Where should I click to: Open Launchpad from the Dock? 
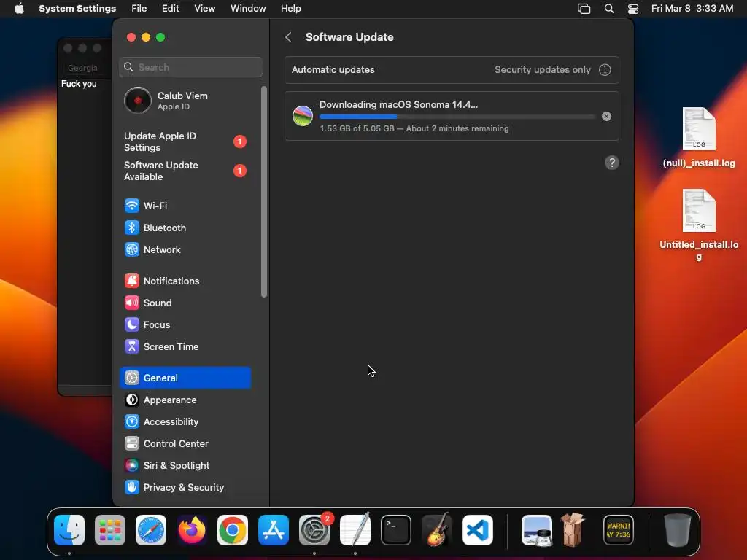[110, 530]
